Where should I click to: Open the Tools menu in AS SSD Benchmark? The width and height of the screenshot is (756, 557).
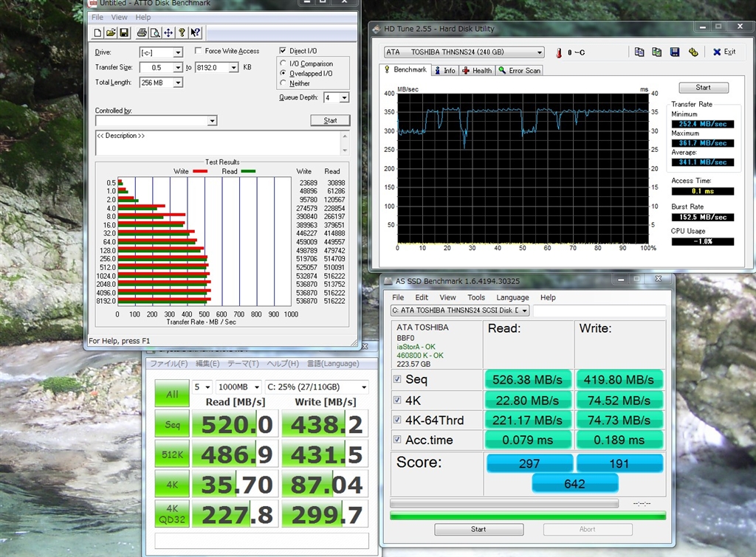476,297
